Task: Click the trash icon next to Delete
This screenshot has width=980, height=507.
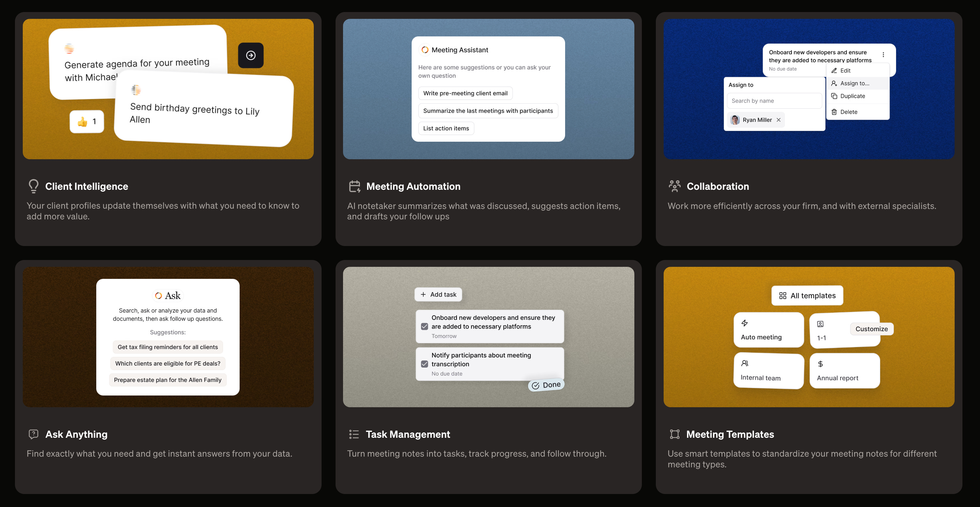Action: tap(834, 112)
